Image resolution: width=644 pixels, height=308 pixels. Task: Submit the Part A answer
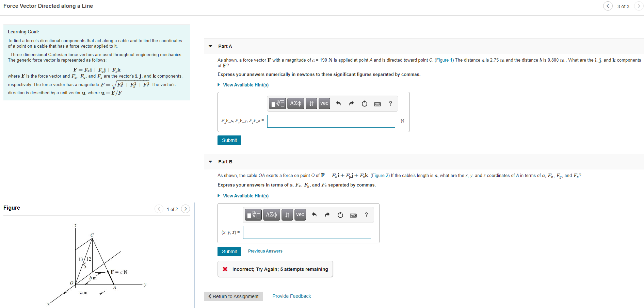click(229, 140)
